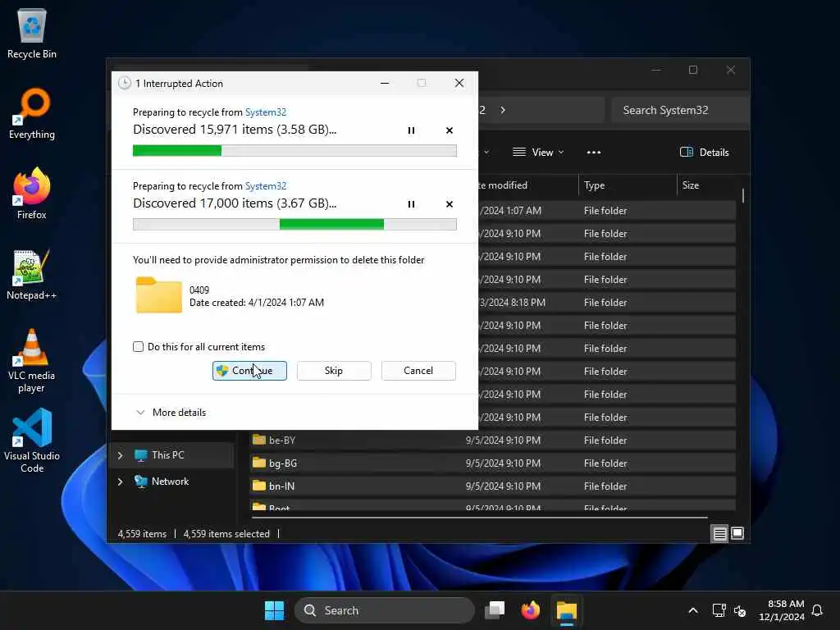840x630 pixels.
Task: Toggle the Details pane button
Action: (x=705, y=153)
